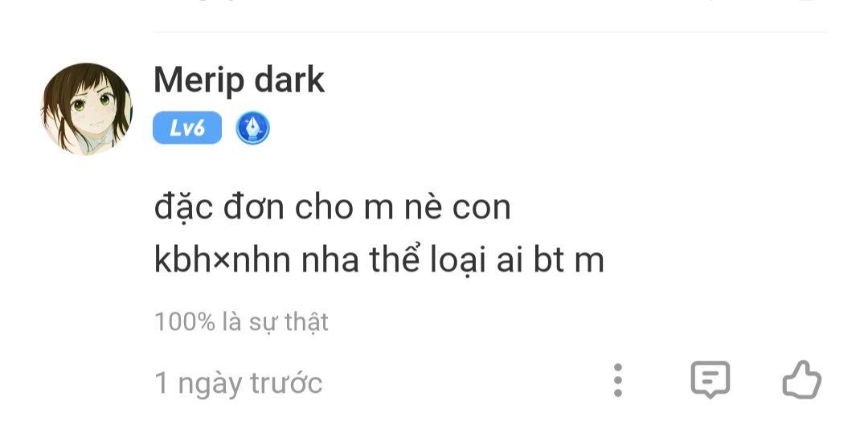
Task: Tap the line 'kbh×nhn nha thể loại ai bt m'
Action: 379,261
